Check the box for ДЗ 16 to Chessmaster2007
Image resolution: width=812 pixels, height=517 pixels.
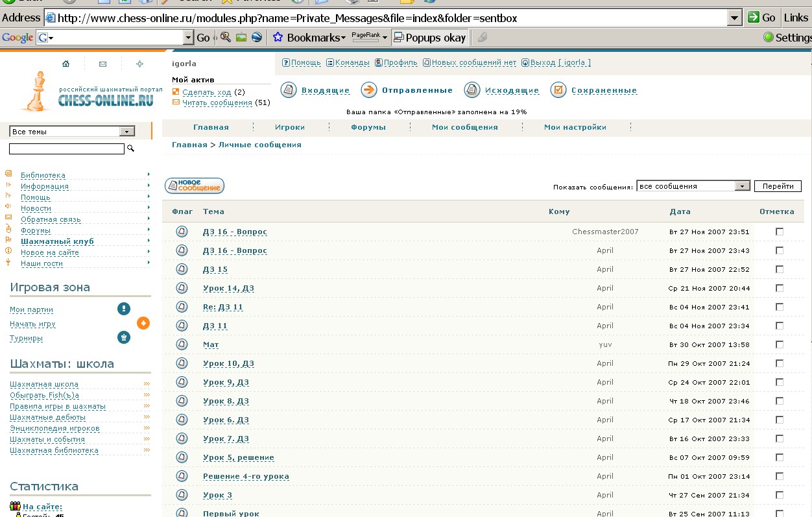tap(780, 232)
